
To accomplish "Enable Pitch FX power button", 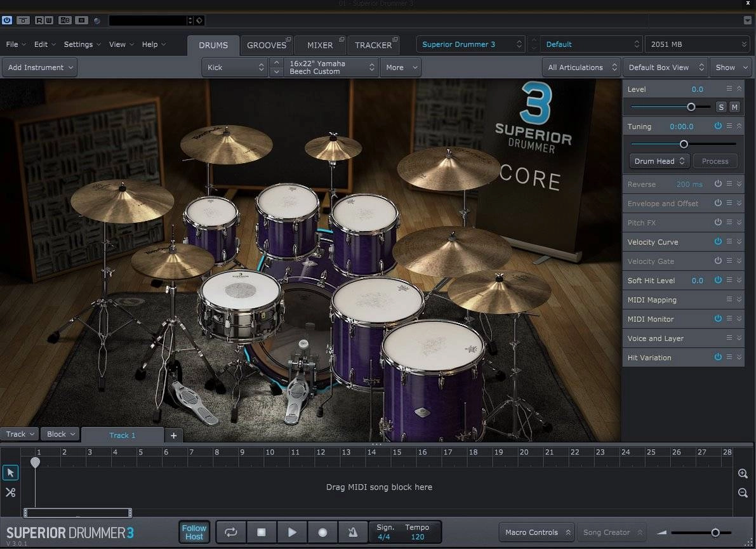I will tap(718, 222).
